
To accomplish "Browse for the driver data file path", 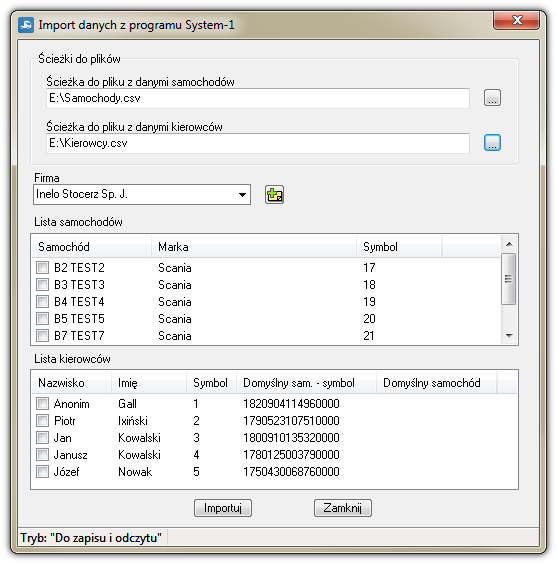I will pyautogui.click(x=492, y=143).
